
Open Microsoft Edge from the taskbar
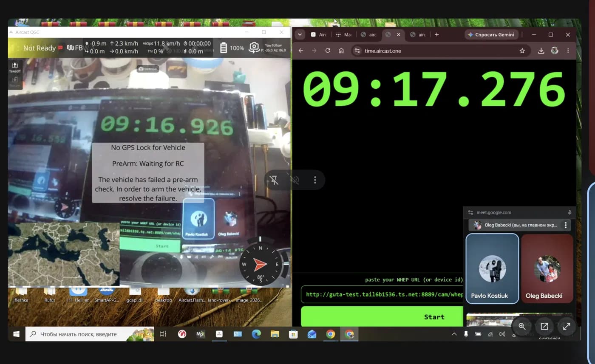point(256,334)
